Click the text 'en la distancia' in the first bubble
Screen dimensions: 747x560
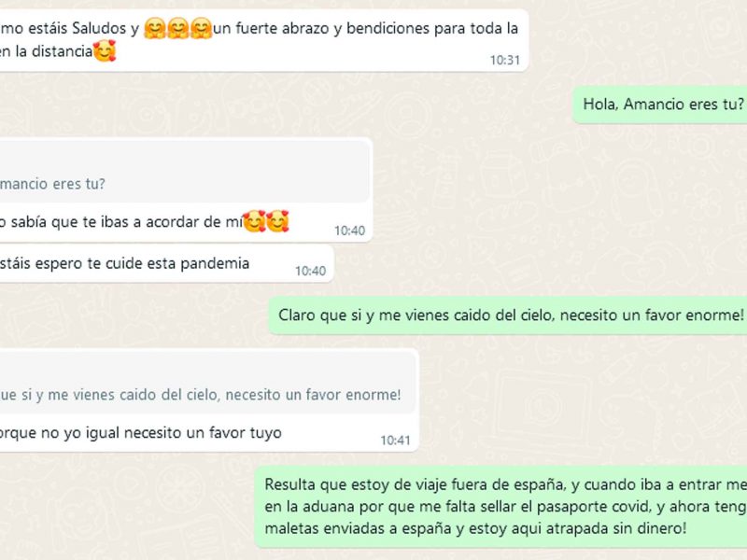pos(46,51)
